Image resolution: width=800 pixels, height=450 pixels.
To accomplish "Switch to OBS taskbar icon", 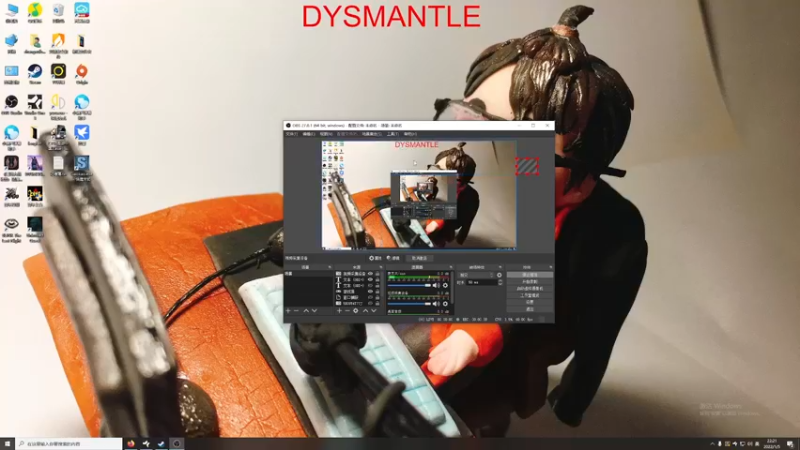I will [177, 444].
